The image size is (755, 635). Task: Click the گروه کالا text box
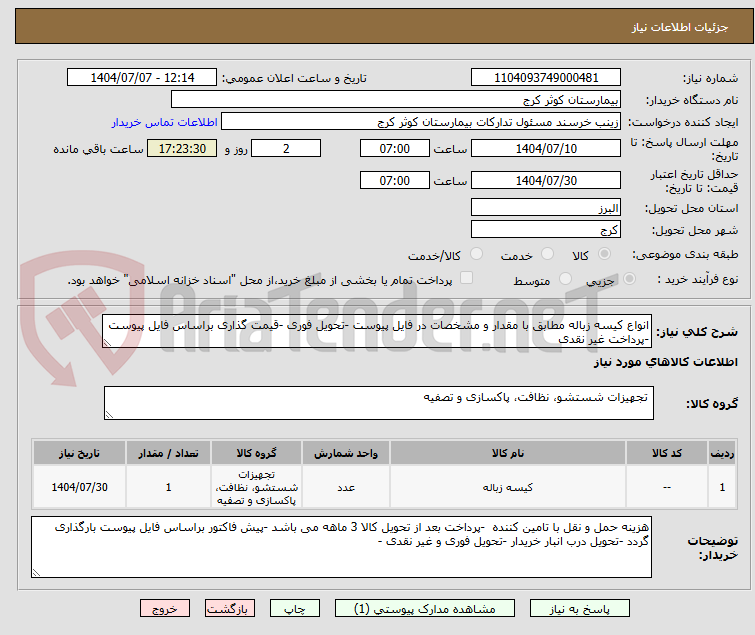point(378,403)
